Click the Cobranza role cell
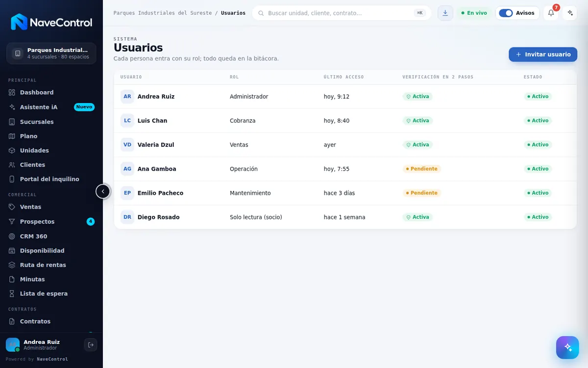Image resolution: width=588 pixels, height=368 pixels. point(243,121)
